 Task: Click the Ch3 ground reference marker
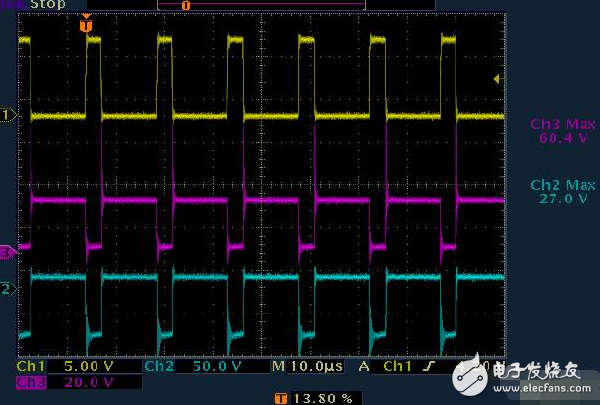coord(7,253)
